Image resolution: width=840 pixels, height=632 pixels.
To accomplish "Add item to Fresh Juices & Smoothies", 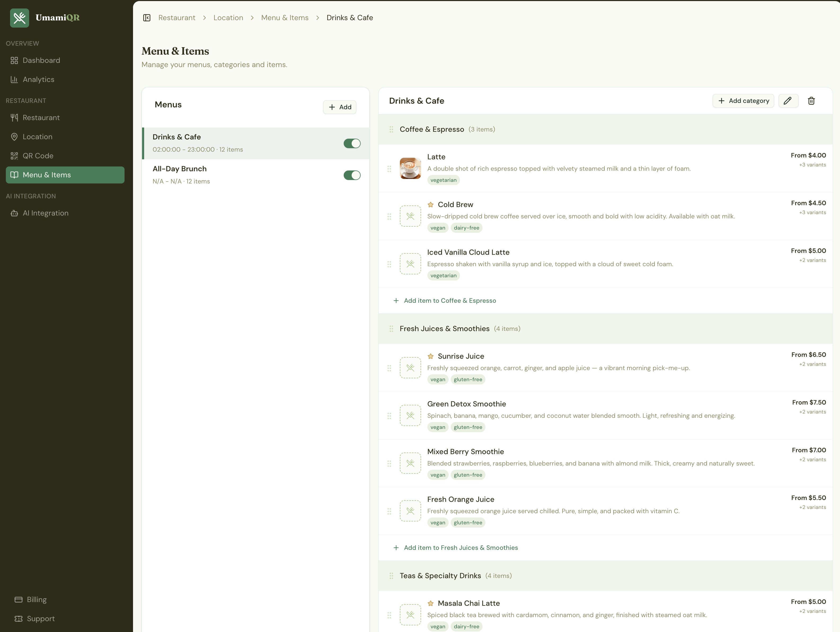I will tap(455, 548).
